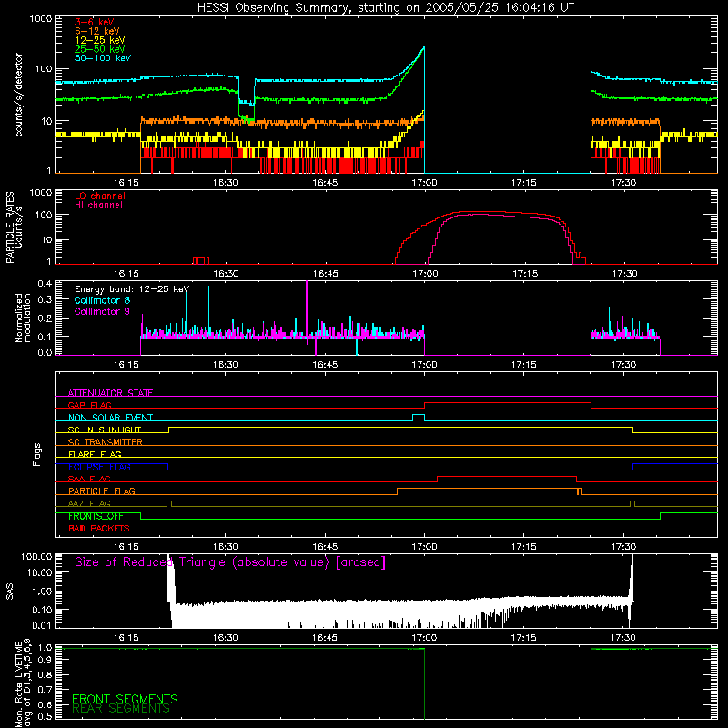
Task: Click the PARTICLE RATES Counts/s axis label
Action: click(x=14, y=227)
